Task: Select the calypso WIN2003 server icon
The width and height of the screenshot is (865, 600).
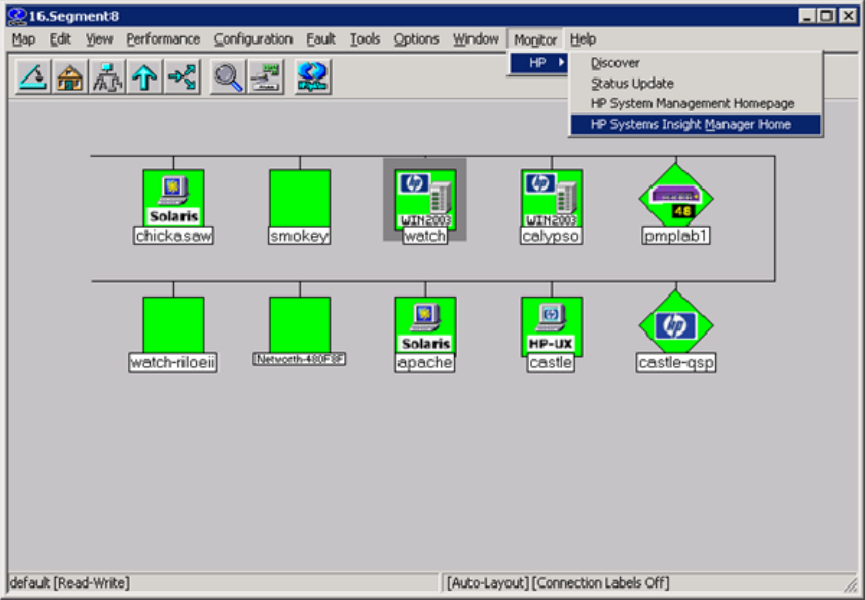Action: pos(552,199)
